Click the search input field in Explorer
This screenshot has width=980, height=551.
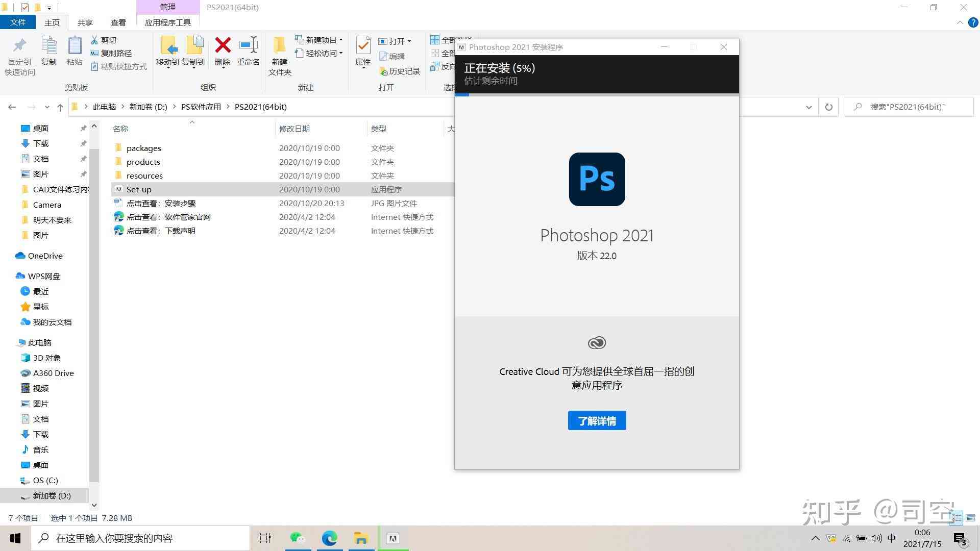click(x=909, y=106)
